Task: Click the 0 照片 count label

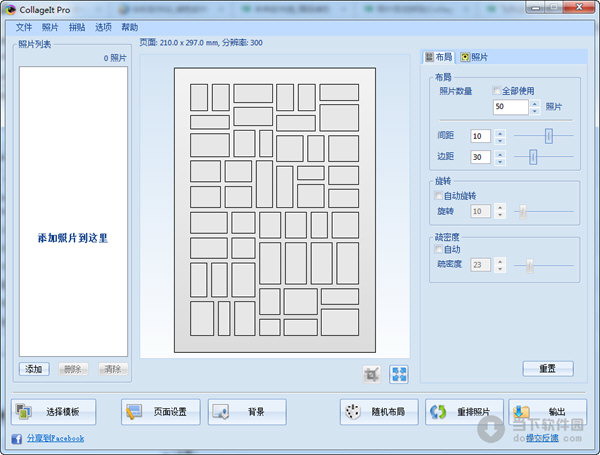Action: click(115, 58)
